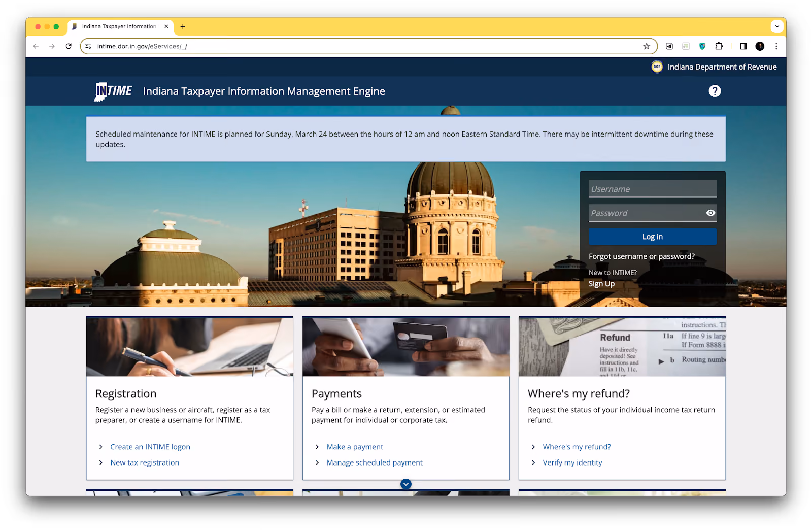Open Manage scheduled payment link

click(x=375, y=462)
